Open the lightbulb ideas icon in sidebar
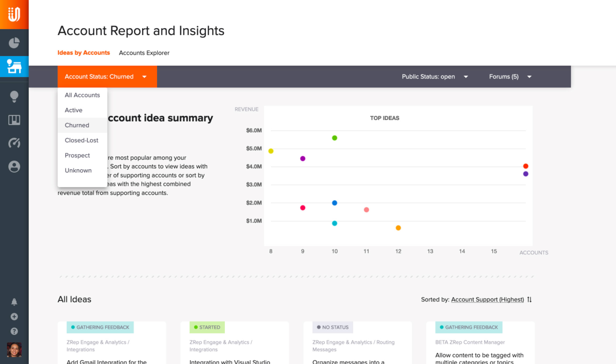The height and width of the screenshot is (364, 616). tap(14, 96)
